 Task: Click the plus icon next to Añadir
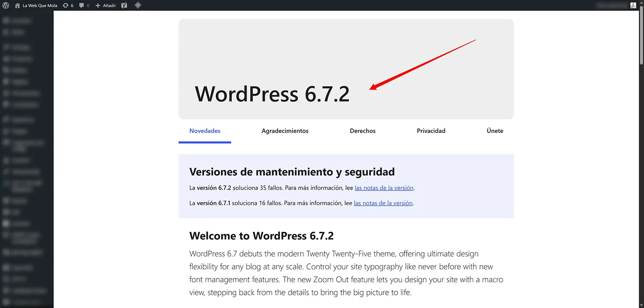(97, 5)
